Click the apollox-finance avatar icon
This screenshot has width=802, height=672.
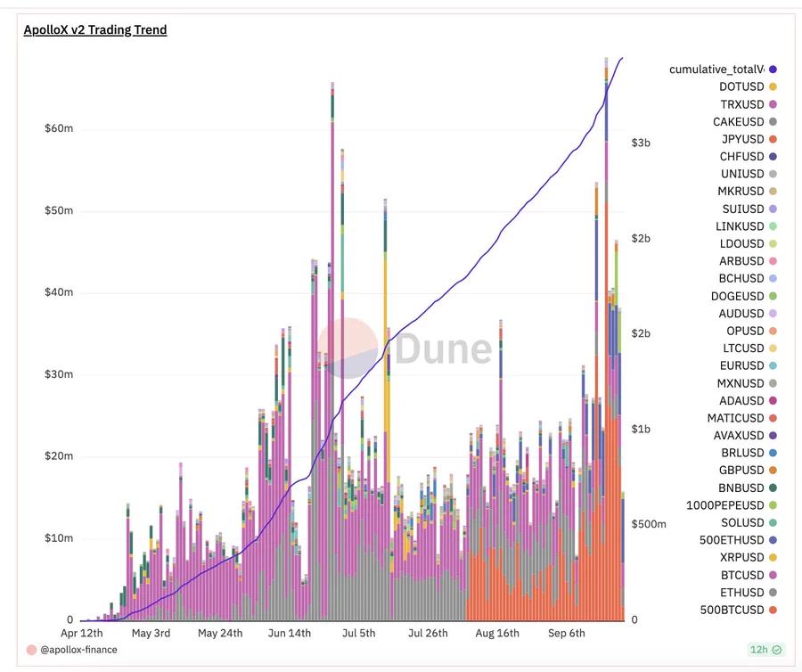pyautogui.click(x=31, y=650)
